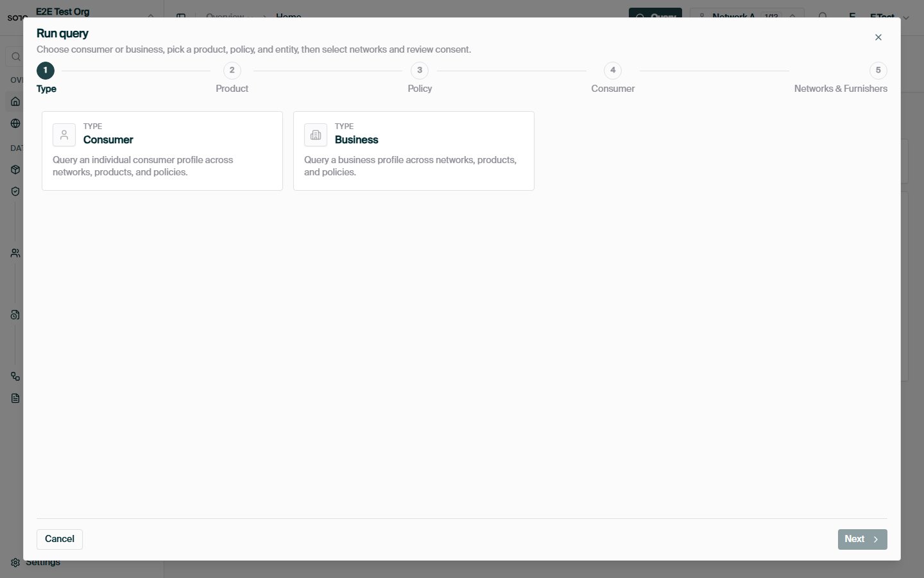Select the Business type card

[414, 151]
